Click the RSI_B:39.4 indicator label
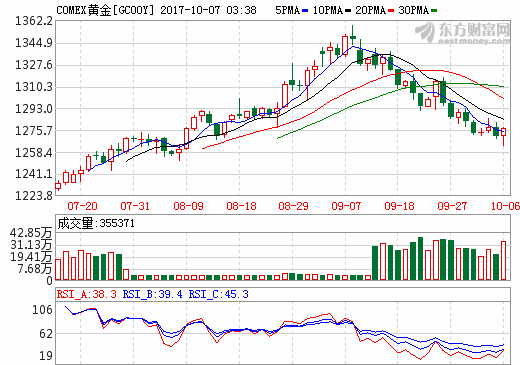520x365 pixels. 152,294
